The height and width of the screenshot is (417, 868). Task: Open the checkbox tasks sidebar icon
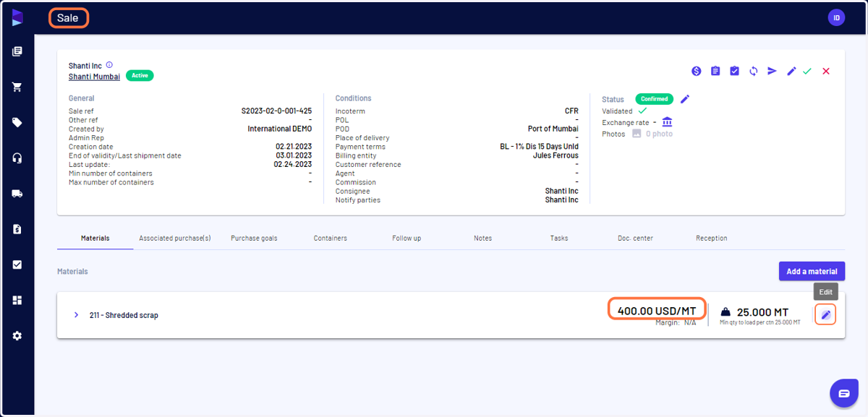[x=17, y=265]
